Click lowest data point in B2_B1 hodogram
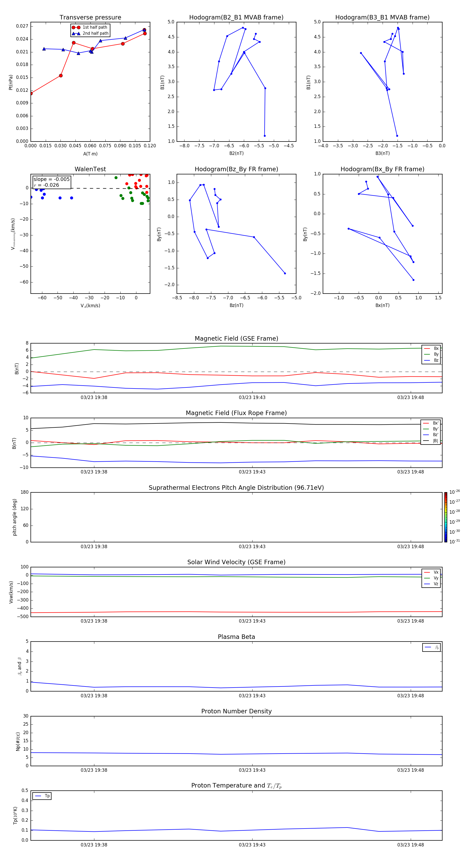Screen dimensions: 473x868 coord(265,136)
